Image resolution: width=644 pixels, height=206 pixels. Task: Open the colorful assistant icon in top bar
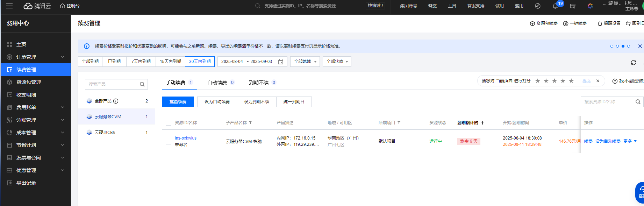(x=590, y=6)
